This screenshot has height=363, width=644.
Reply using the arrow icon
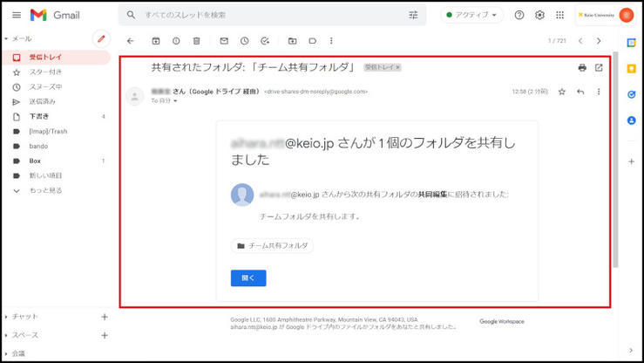(580, 92)
